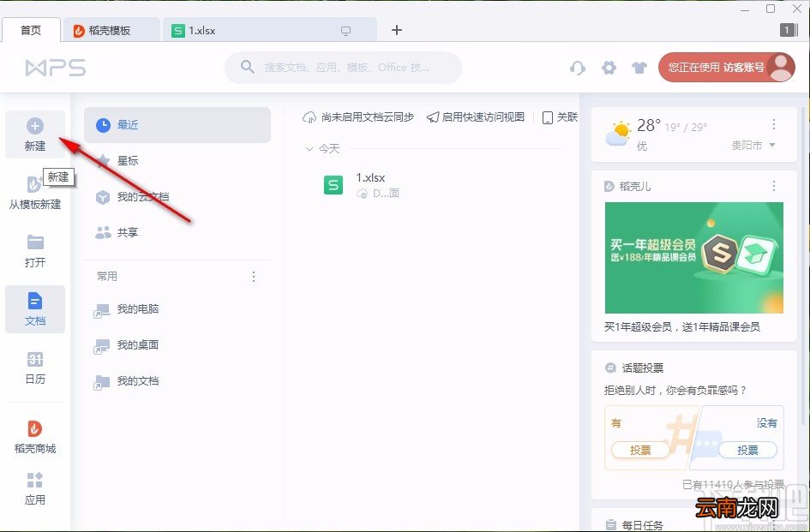Click 启用快速访问视图 link

[x=475, y=117]
